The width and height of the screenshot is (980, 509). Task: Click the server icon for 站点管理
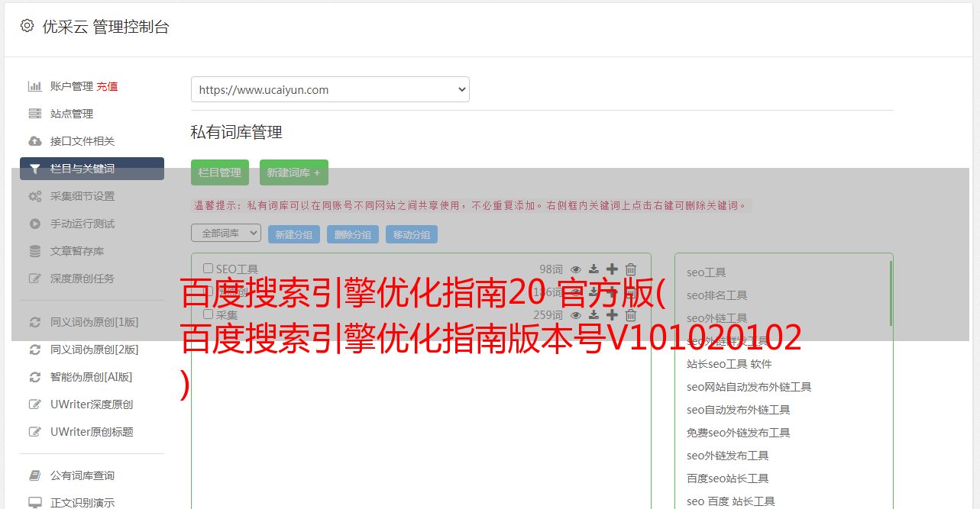(34, 114)
